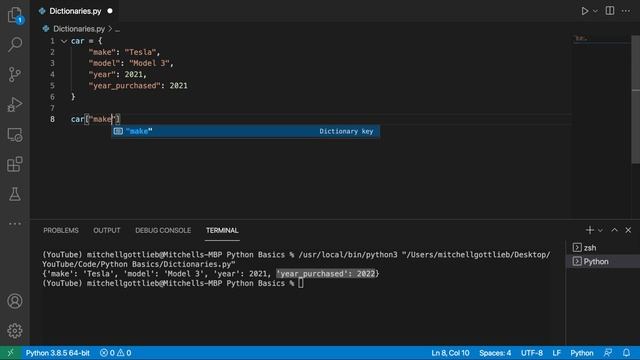Open errors and warnings count in status bar
Image resolution: width=640 pixels, height=360 pixels.
point(116,353)
